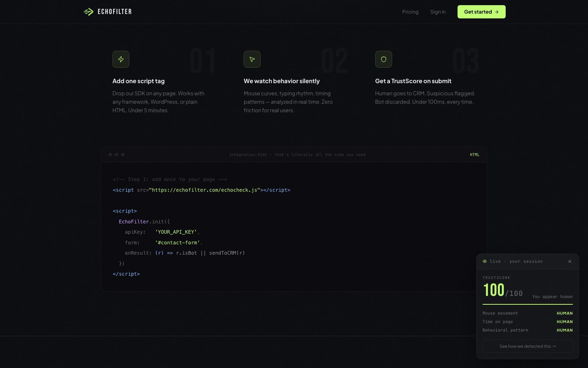
Task: Click the lightning bolt step icon
Action: pyautogui.click(x=121, y=59)
